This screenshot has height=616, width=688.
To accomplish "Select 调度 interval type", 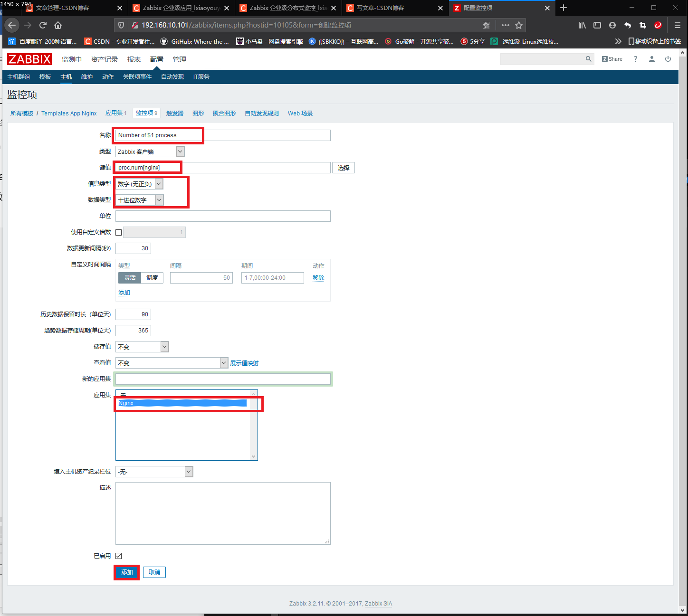I will [152, 278].
